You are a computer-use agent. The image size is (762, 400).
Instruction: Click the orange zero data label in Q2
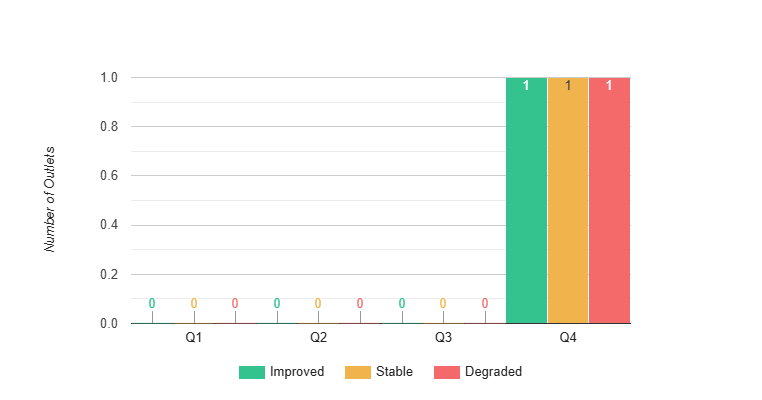click(318, 303)
